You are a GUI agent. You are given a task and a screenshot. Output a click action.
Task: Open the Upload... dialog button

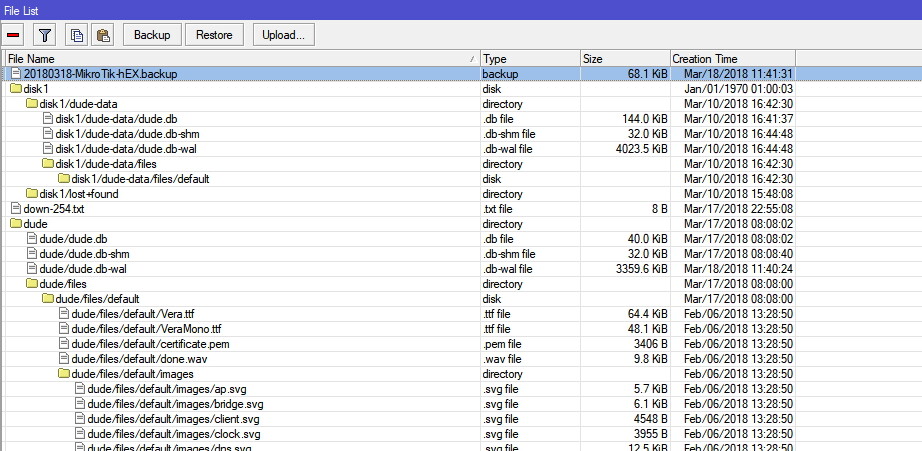click(283, 35)
